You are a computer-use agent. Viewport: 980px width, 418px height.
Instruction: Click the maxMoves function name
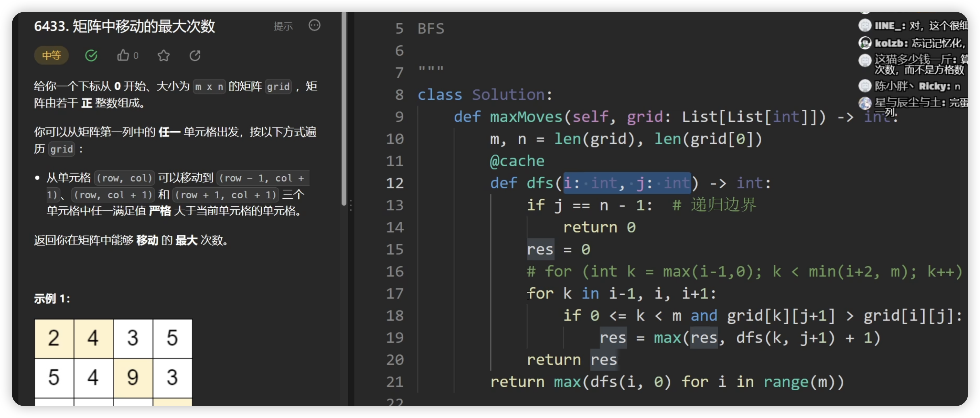point(526,117)
